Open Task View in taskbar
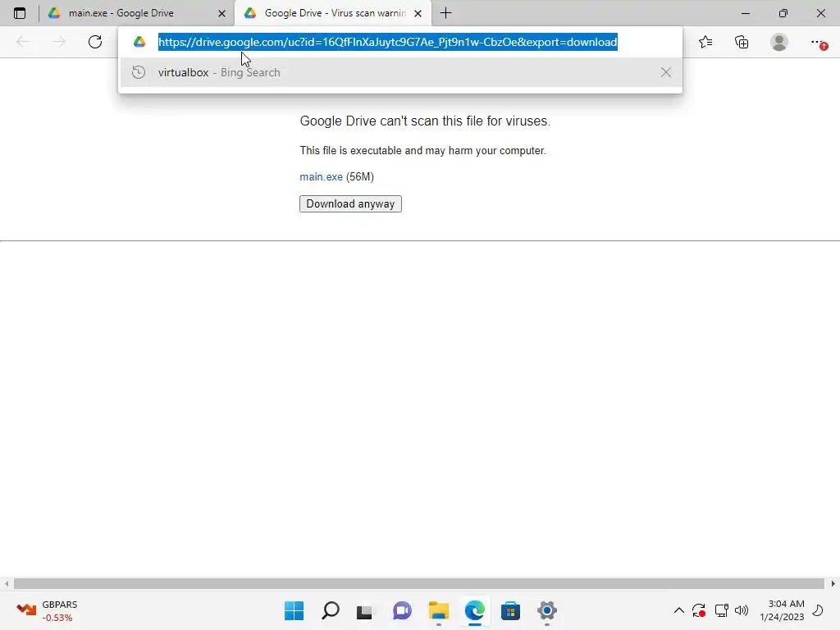The height and width of the screenshot is (630, 840). click(x=366, y=610)
